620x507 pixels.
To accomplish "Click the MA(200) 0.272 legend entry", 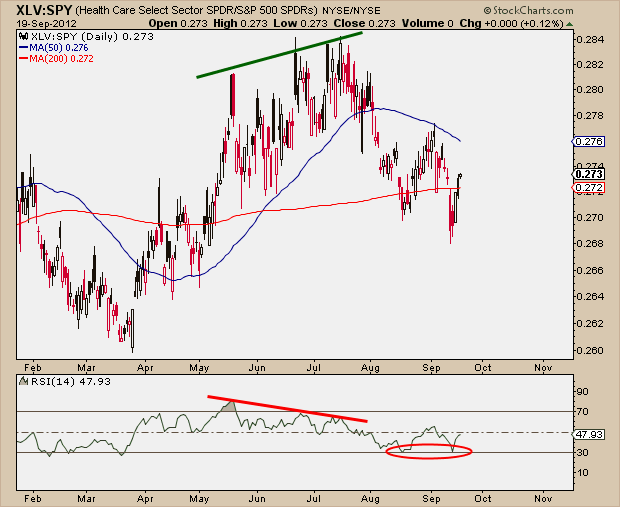I will coord(56,59).
